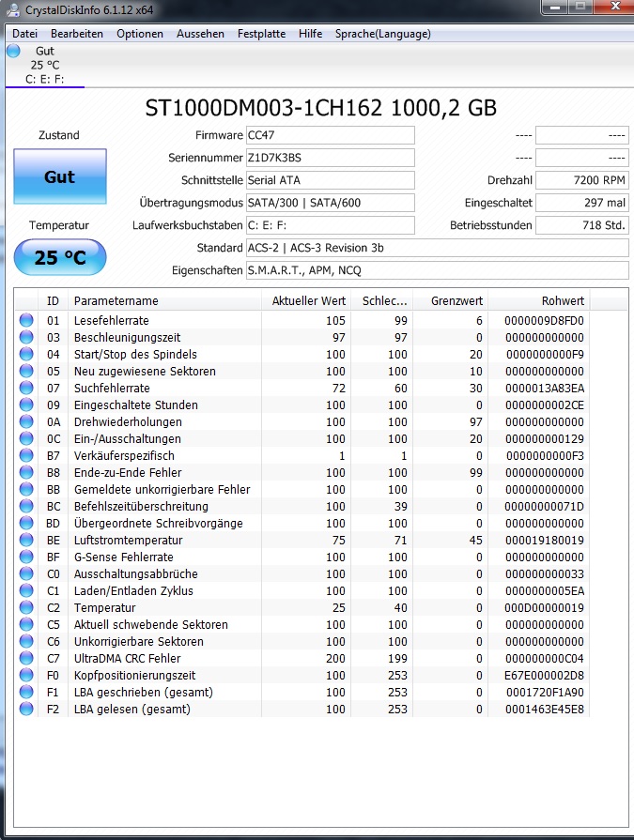634x840 pixels.
Task: Click the Übertragungsmodus field SATA/300 | SATA/600
Action: click(x=330, y=203)
